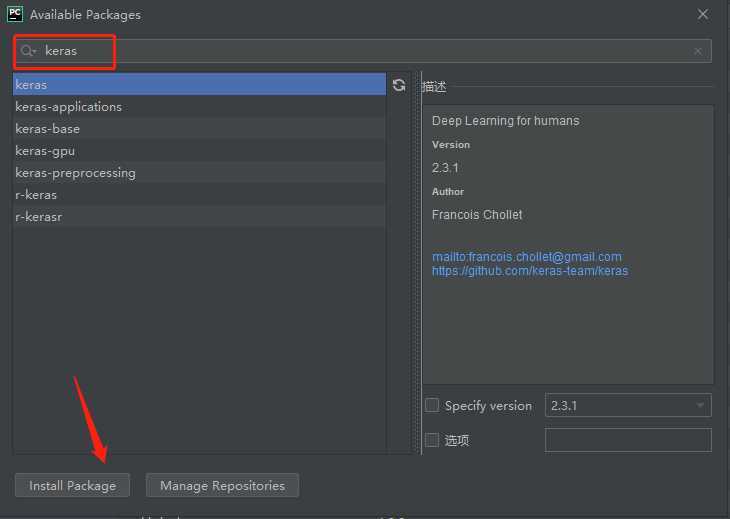The width and height of the screenshot is (730, 519).
Task: Select the keras-base package
Action: (199, 128)
